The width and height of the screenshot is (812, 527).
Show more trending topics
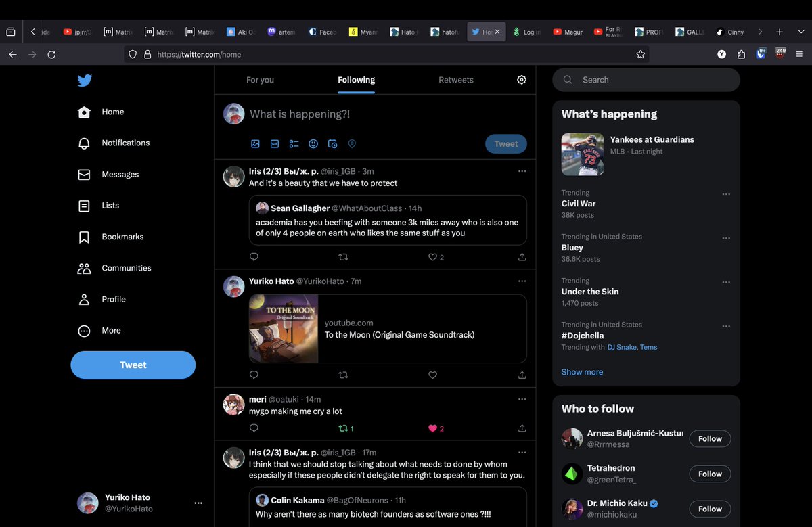tap(582, 372)
